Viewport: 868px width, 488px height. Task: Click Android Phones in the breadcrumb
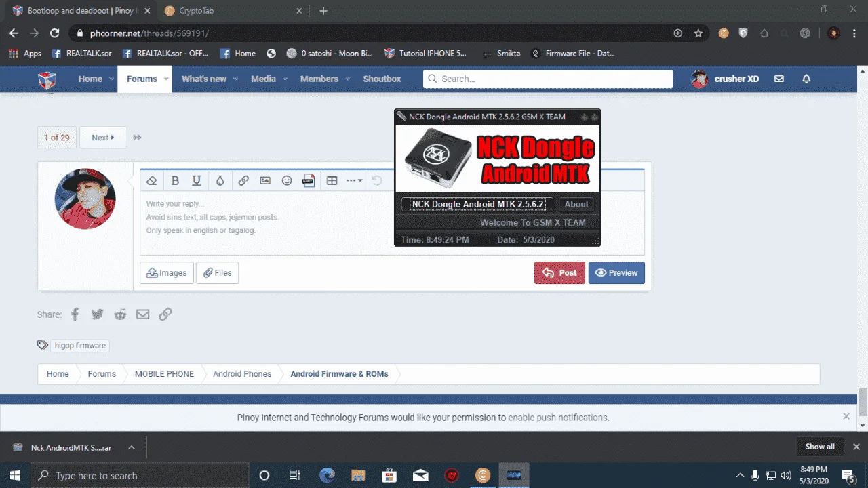242,374
